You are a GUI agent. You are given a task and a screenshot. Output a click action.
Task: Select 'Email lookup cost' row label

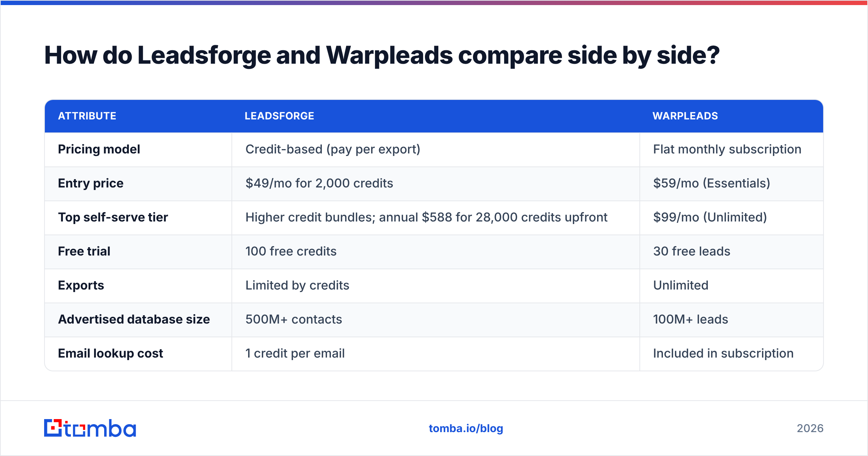click(110, 353)
